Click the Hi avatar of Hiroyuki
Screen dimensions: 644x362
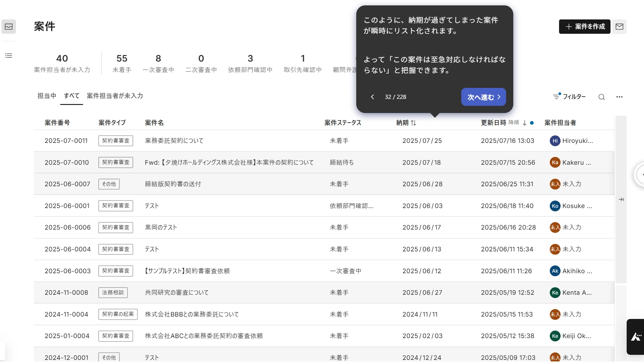click(x=555, y=141)
